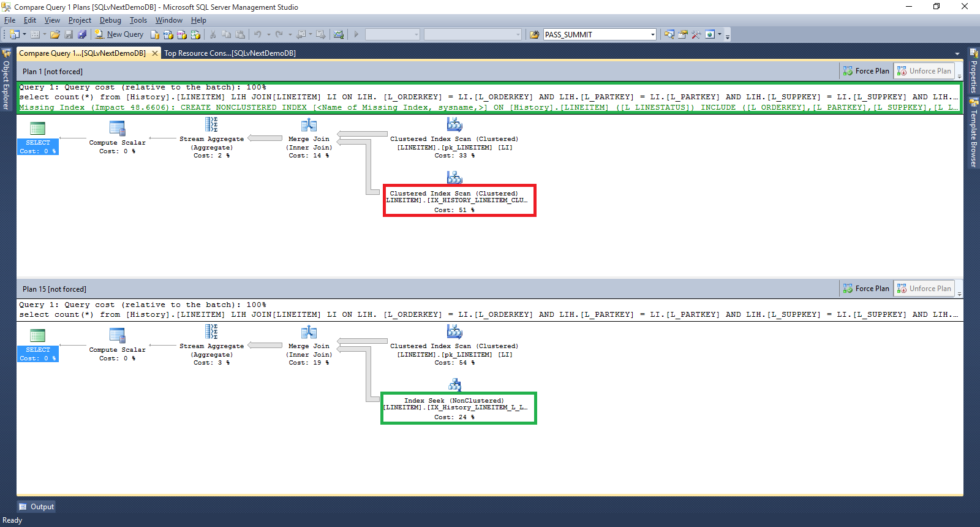Switch to the Top Resource Consumers tab
980x527 pixels.
coord(230,53)
